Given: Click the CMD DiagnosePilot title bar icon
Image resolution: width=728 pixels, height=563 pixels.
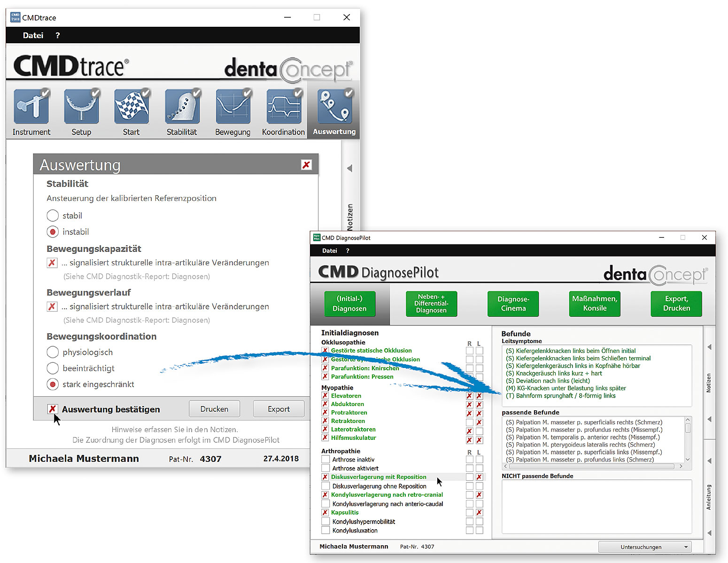Looking at the screenshot, I should (x=317, y=238).
